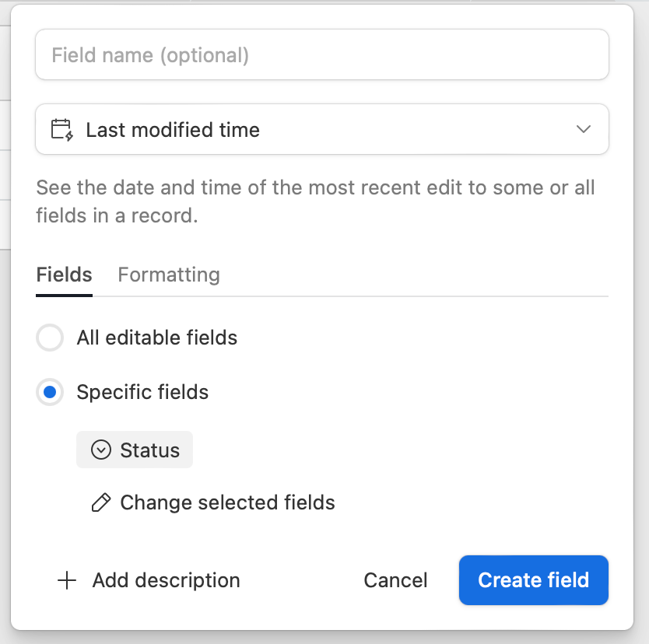Select the All editable fields radio button

[x=50, y=338]
